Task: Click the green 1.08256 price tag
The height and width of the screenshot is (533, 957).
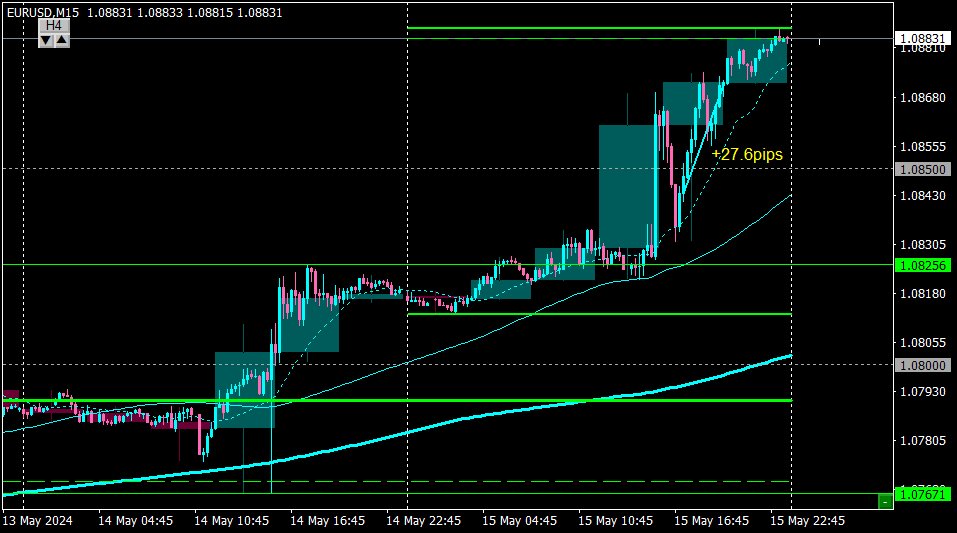Action: [x=923, y=266]
